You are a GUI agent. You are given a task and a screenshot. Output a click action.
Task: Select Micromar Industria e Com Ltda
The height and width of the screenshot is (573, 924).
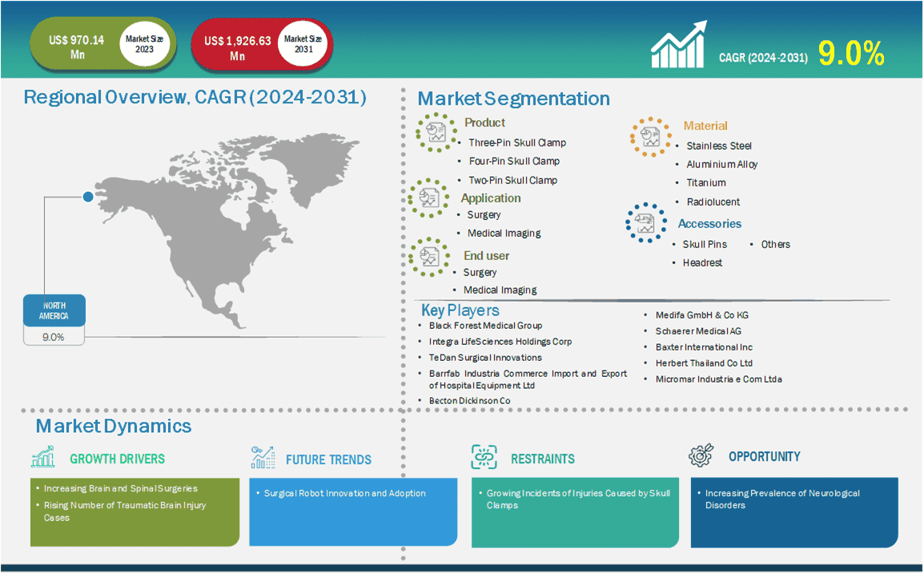(x=718, y=379)
